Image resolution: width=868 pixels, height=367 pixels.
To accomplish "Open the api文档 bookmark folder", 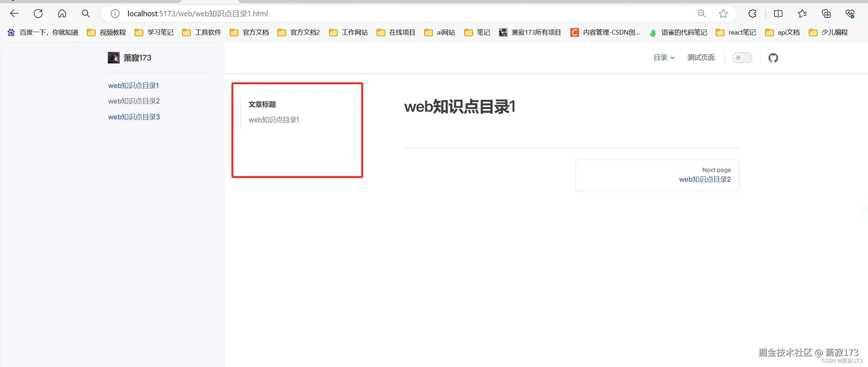I will tap(782, 32).
